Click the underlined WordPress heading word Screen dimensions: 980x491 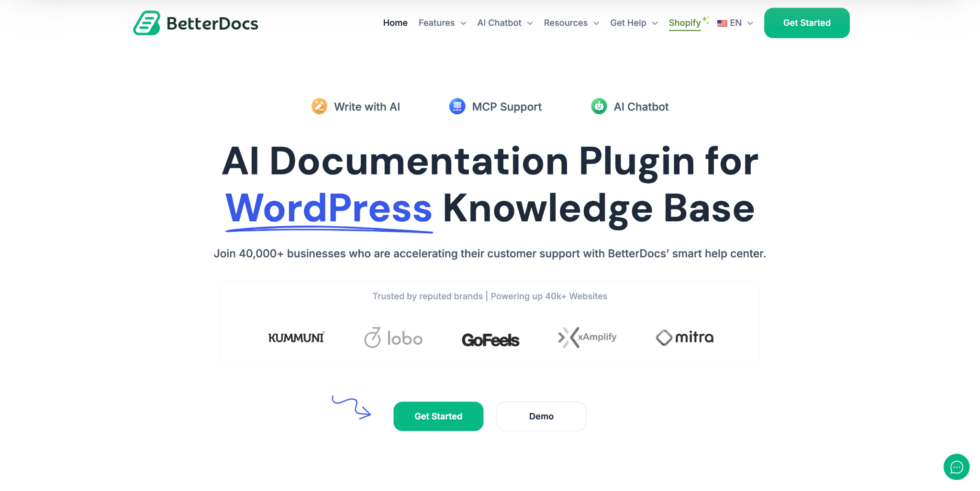coord(329,209)
